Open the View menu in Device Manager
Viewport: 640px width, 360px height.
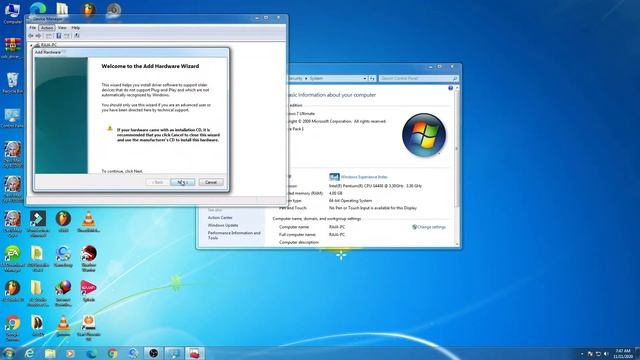(62, 28)
